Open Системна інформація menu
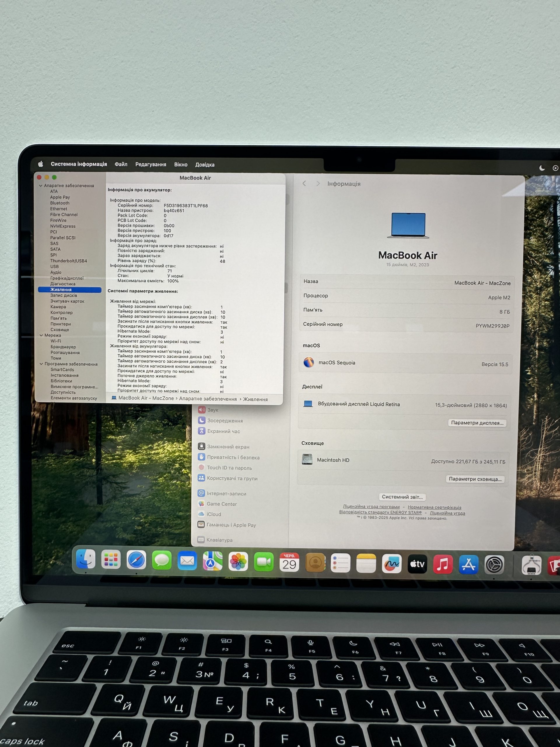The width and height of the screenshot is (560, 747). click(x=79, y=164)
